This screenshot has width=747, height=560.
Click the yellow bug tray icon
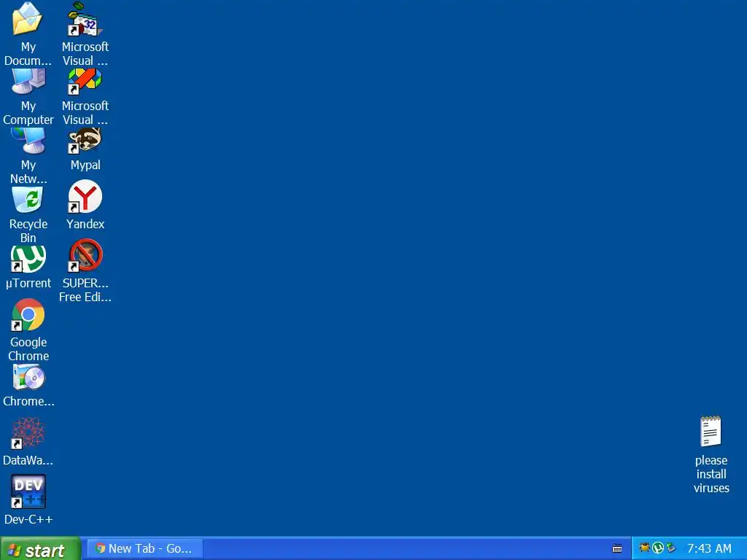[645, 548]
